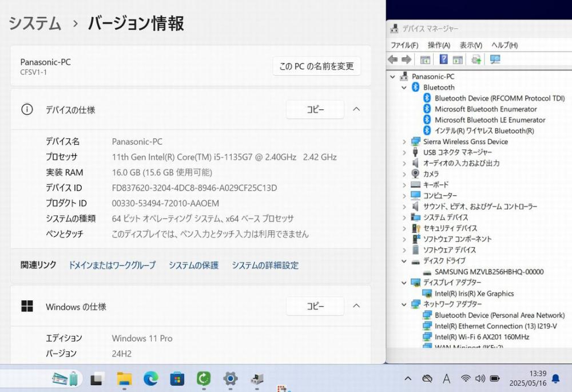
Task: Collapse the Windows の仕様 section chevron
Action: (356, 306)
